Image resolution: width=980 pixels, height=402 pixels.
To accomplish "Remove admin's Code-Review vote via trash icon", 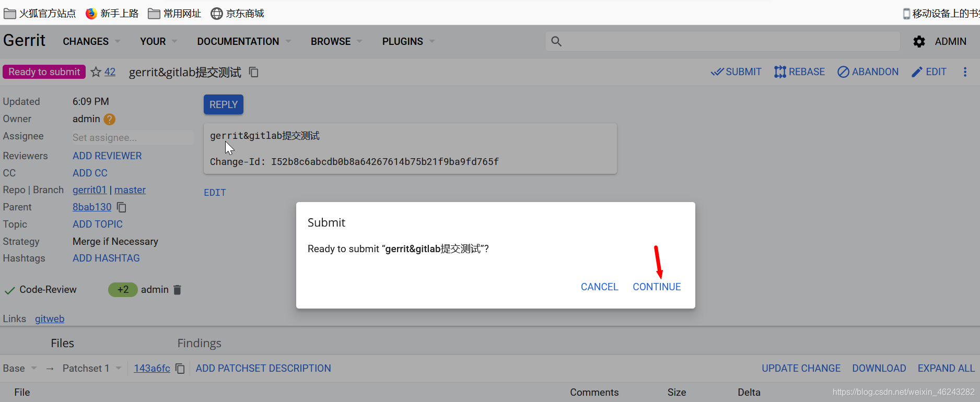I will (x=177, y=290).
